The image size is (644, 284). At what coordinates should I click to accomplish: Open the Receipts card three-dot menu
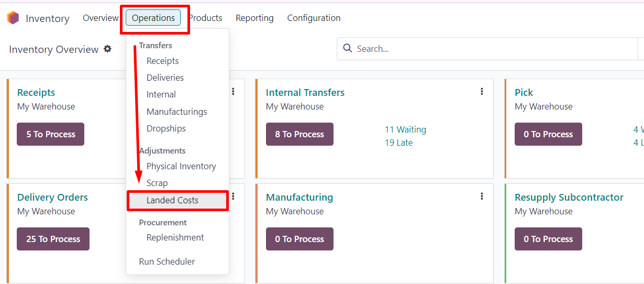point(233,92)
